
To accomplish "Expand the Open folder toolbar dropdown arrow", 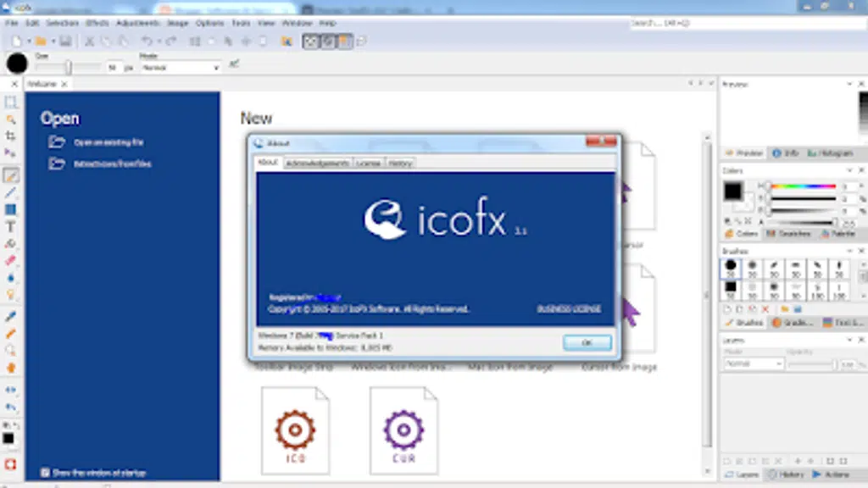I will pos(53,42).
